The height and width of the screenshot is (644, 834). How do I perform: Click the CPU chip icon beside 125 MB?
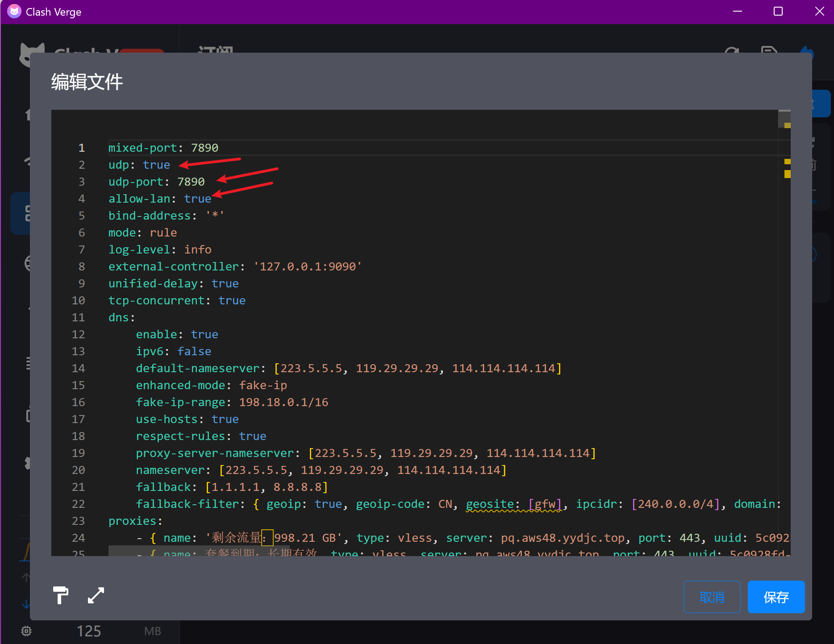click(26, 631)
